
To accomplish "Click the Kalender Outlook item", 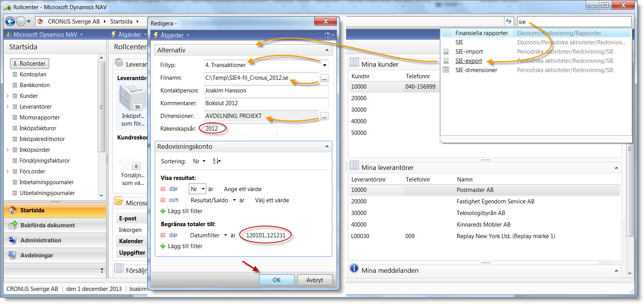I will point(131,241).
